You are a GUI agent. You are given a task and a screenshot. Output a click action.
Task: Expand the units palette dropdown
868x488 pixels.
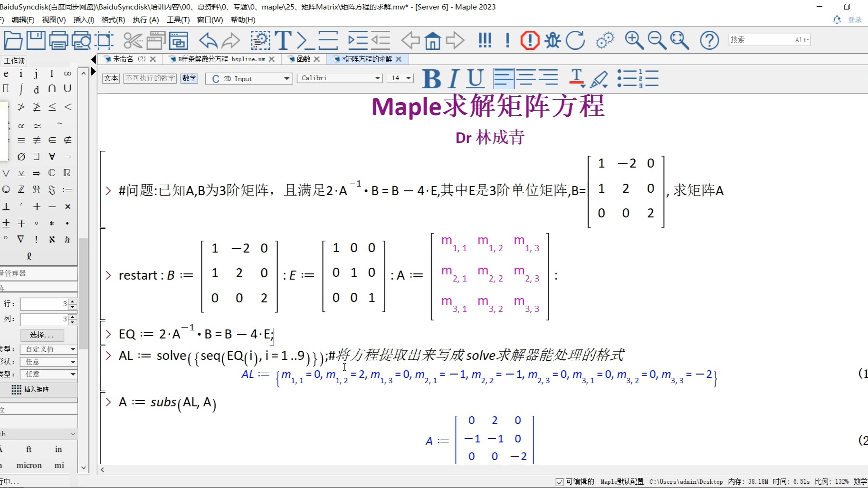pos(73,434)
